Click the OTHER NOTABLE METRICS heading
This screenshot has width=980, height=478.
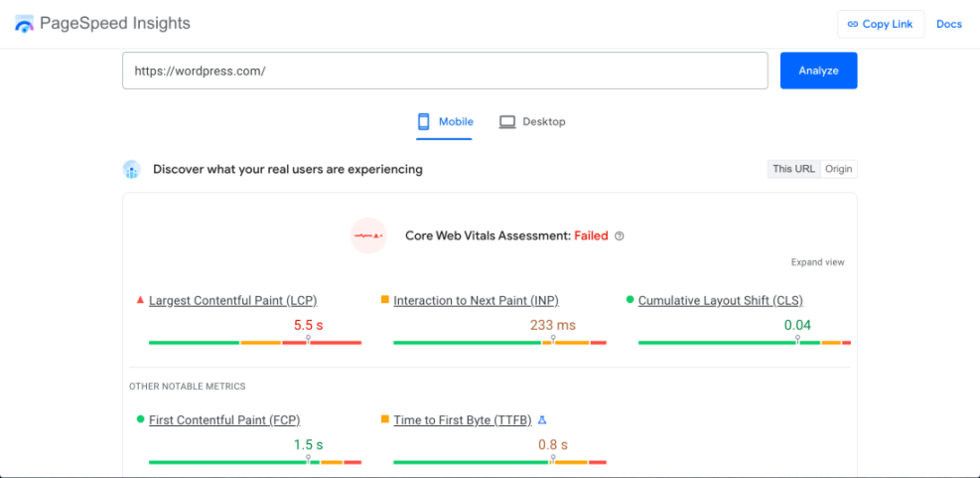coord(188,387)
